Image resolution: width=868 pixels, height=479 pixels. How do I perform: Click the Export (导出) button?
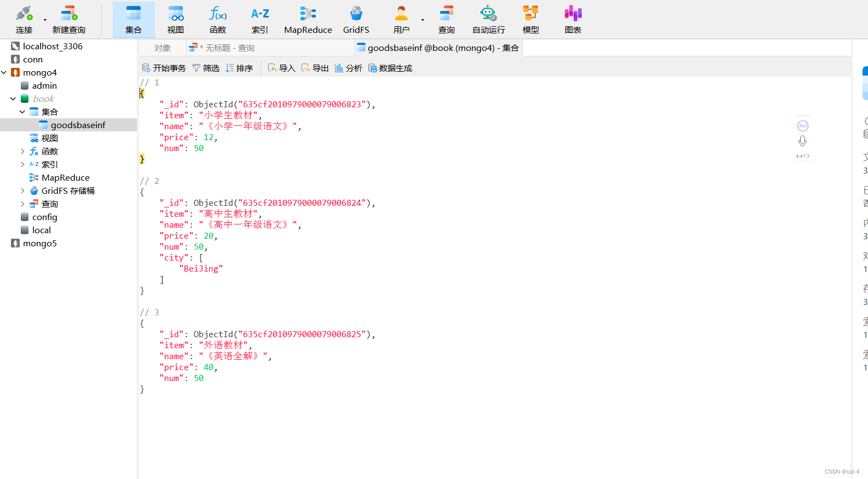315,68
